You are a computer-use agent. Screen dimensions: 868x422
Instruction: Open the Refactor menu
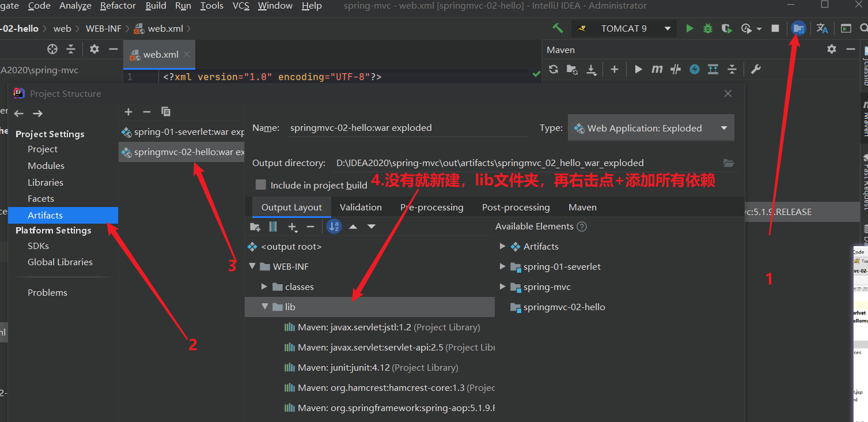coord(118,6)
